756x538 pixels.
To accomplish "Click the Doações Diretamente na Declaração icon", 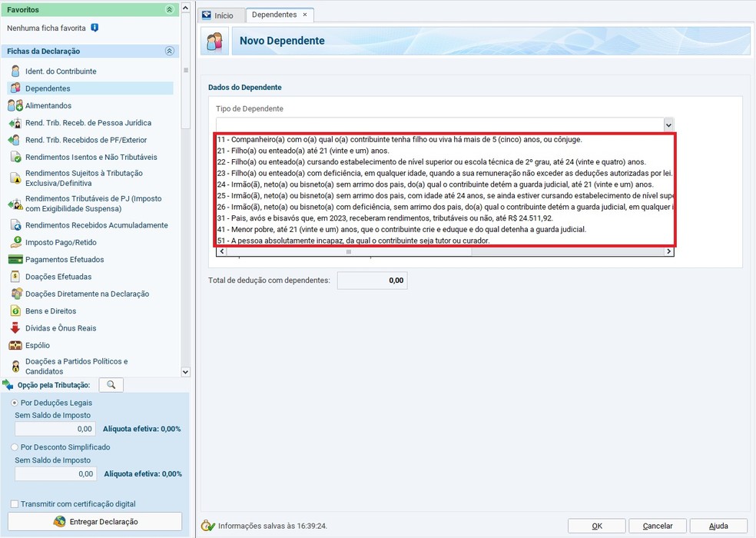I will point(16,294).
